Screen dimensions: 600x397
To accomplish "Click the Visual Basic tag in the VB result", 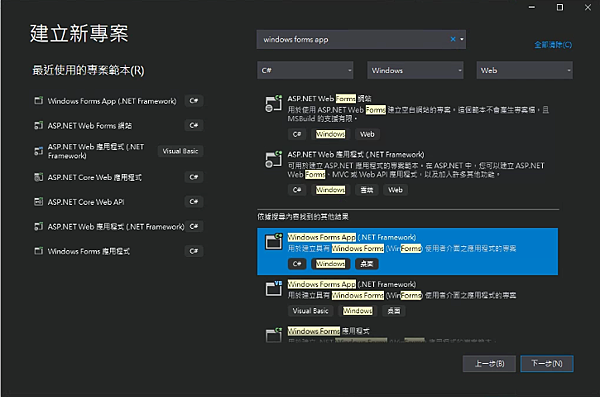I will coord(310,311).
